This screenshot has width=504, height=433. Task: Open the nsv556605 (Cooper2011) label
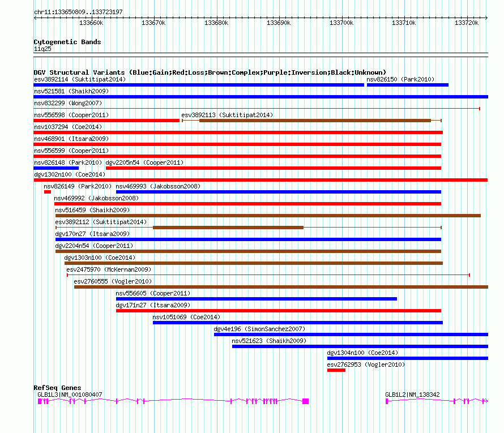pyautogui.click(x=153, y=293)
